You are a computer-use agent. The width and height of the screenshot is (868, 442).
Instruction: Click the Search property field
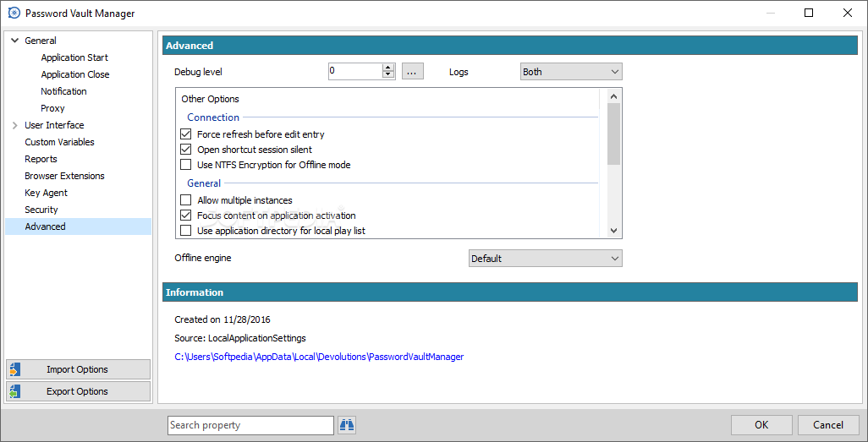(250, 425)
